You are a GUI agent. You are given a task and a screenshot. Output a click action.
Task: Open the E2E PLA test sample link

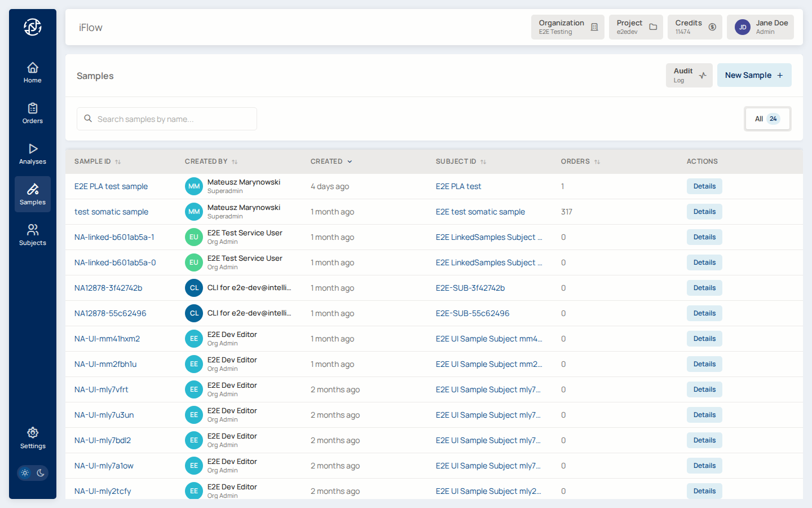pos(111,186)
